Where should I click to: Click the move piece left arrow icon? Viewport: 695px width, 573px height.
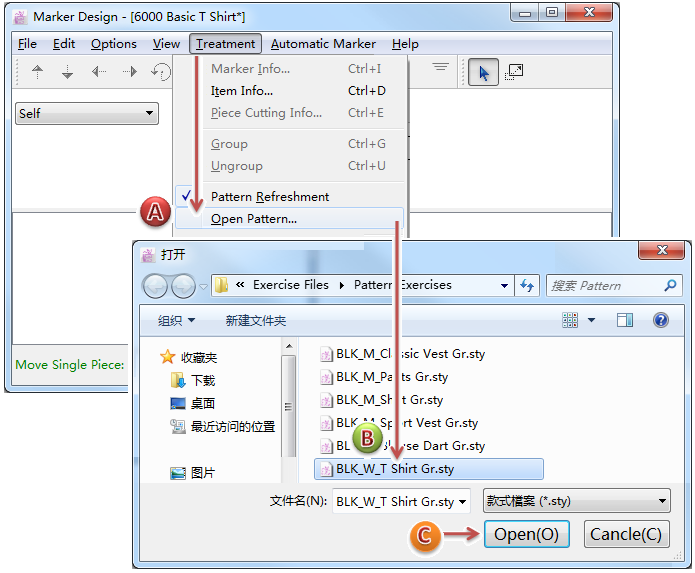(98, 71)
